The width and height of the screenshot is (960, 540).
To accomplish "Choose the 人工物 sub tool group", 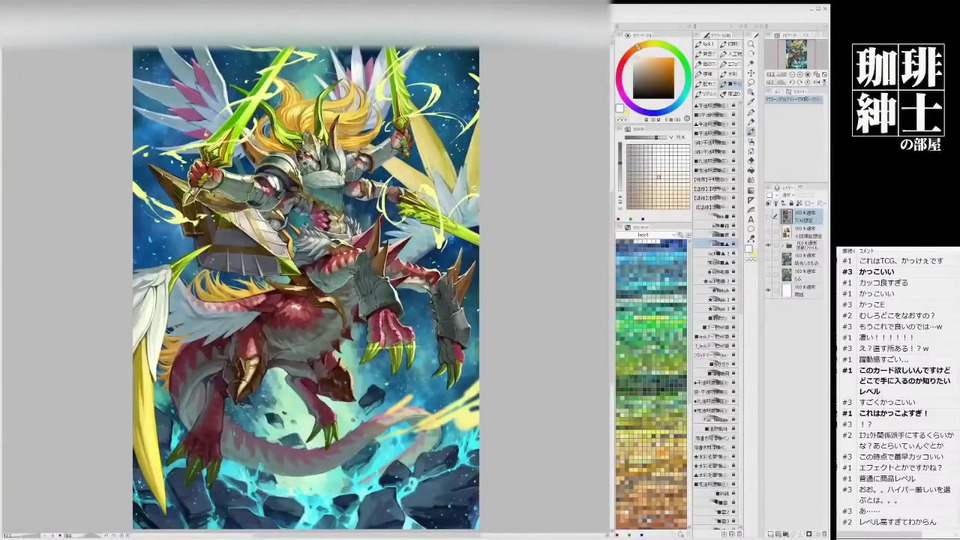I will coord(731,54).
